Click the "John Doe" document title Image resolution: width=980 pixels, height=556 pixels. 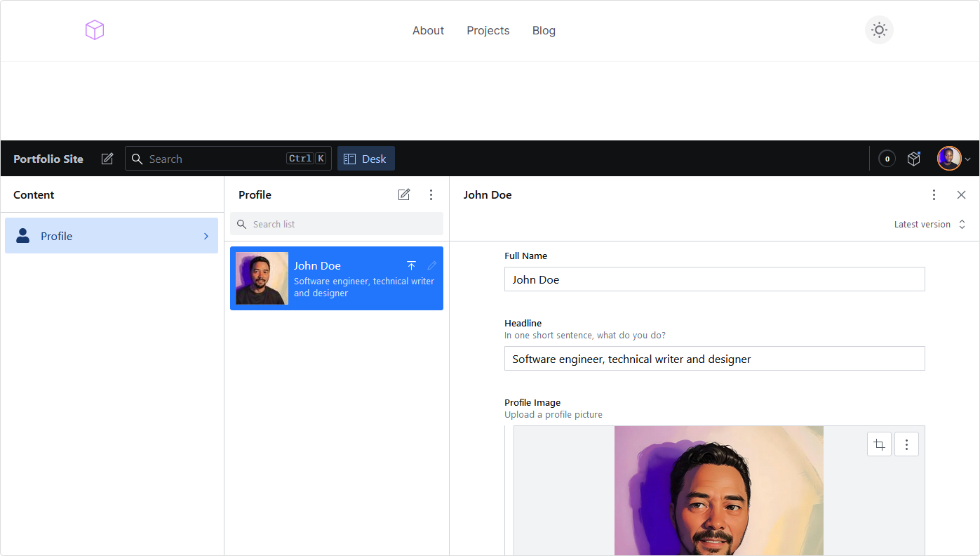(488, 194)
